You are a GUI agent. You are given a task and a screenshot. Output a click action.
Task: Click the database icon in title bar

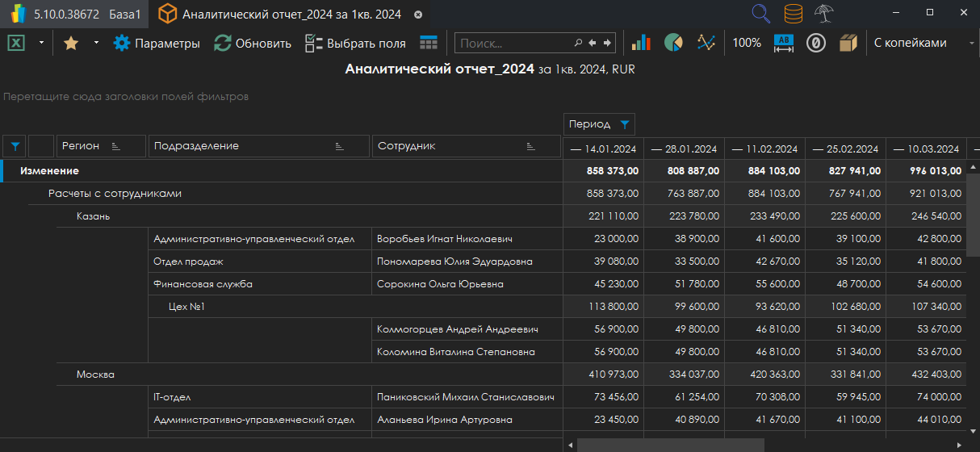[x=794, y=14]
